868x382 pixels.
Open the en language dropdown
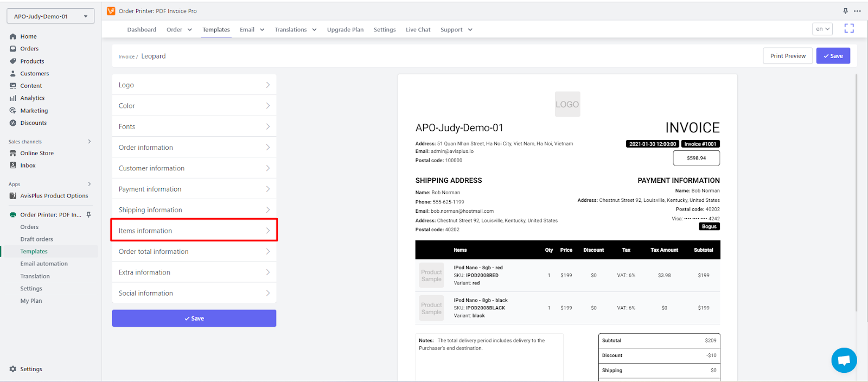click(x=822, y=29)
